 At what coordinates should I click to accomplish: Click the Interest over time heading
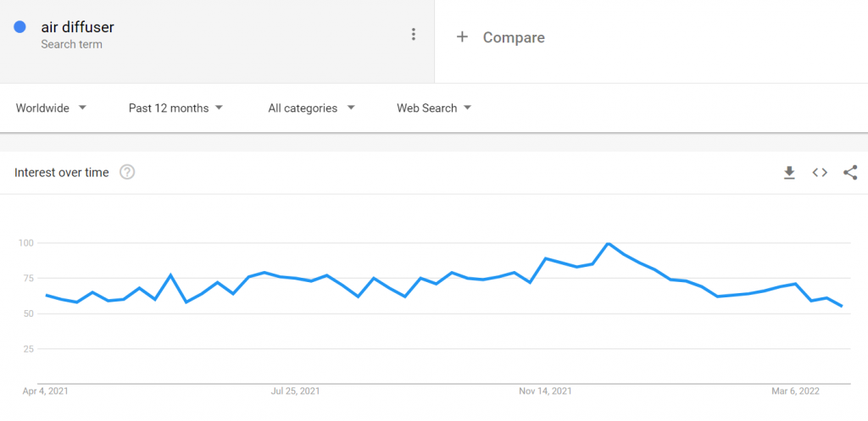(x=61, y=173)
